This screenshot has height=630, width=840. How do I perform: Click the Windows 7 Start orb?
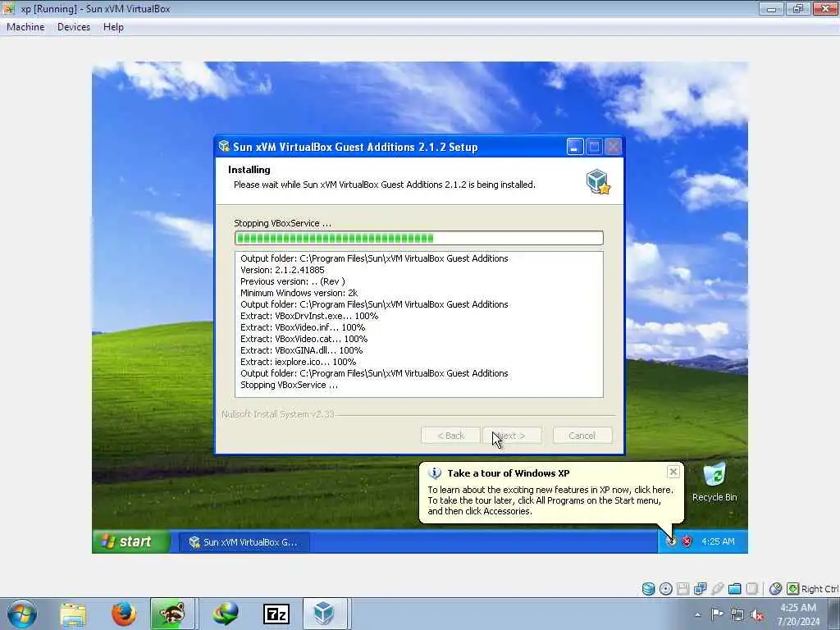tap(22, 614)
